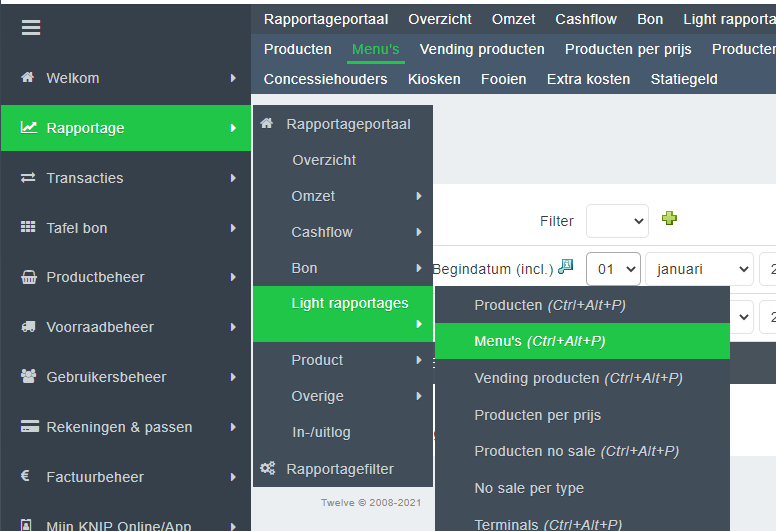Screen dimensions: 776x531
Task: Click Kiosken in the top navigation
Action: tap(434, 79)
